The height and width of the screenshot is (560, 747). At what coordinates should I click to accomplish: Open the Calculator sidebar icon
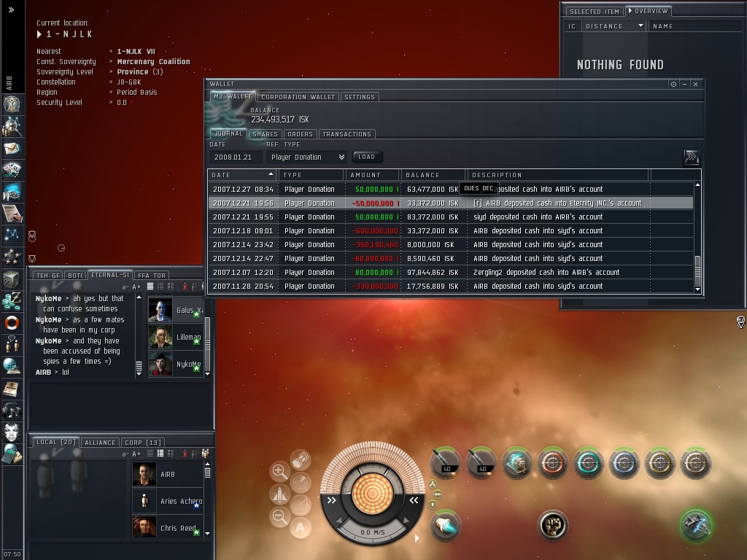point(12,454)
